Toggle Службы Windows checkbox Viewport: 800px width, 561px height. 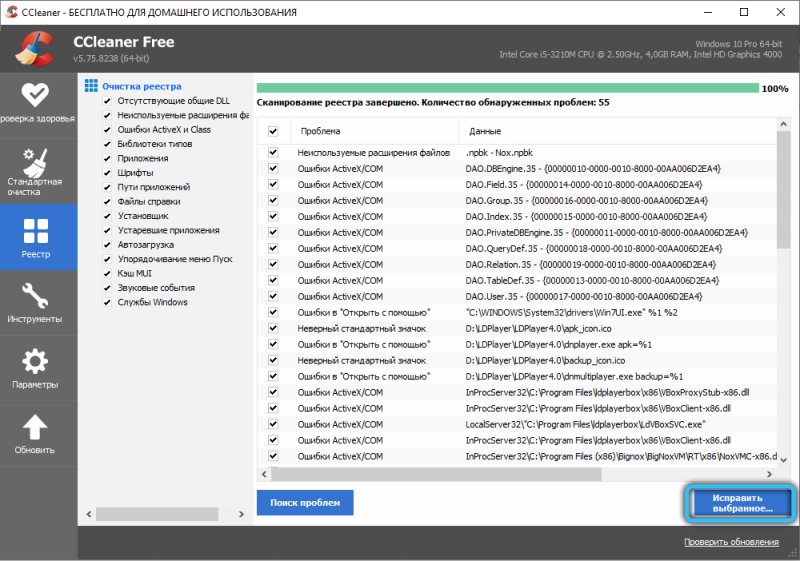click(107, 302)
